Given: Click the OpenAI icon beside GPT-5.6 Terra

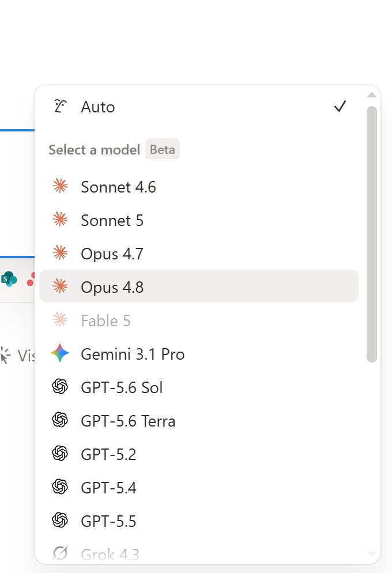Looking at the screenshot, I should pyautogui.click(x=60, y=420).
